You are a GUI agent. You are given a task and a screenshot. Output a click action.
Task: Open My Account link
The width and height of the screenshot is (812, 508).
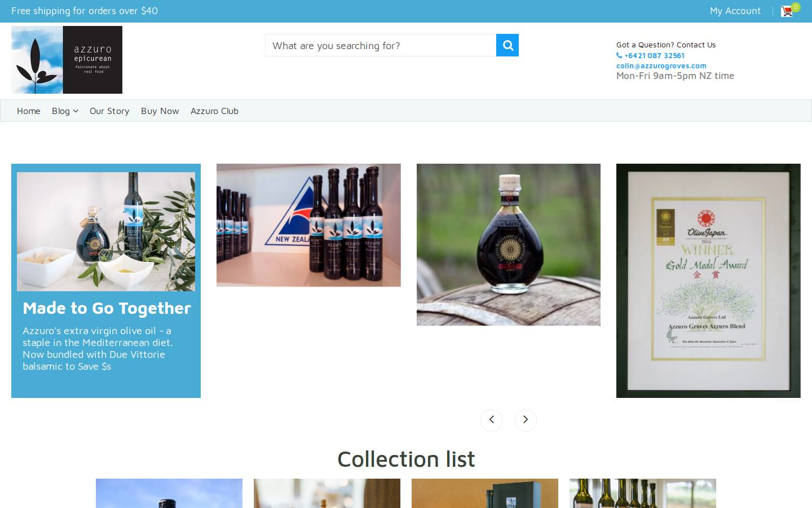[735, 11]
